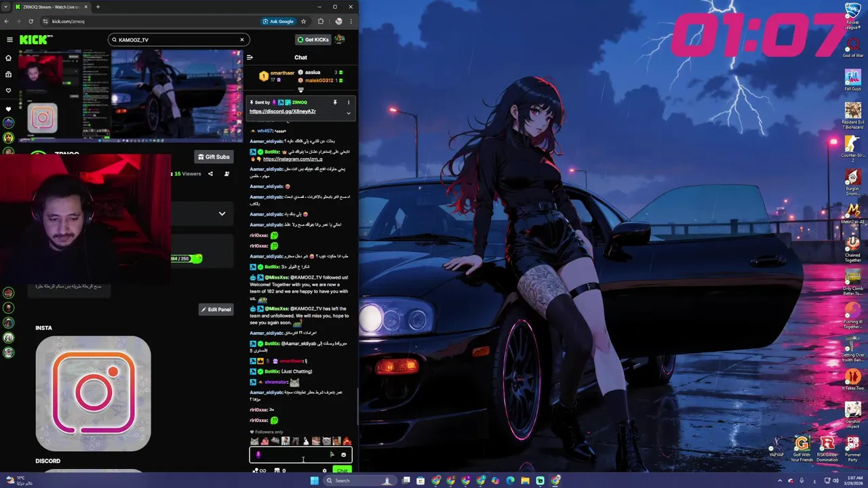The image size is (868, 488).
Task: Open the Chrome tab search dropdown
Action: pyautogui.click(x=6, y=7)
